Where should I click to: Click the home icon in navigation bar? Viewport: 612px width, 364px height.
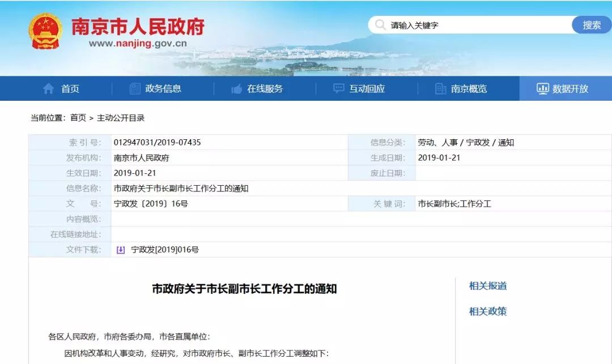point(49,89)
